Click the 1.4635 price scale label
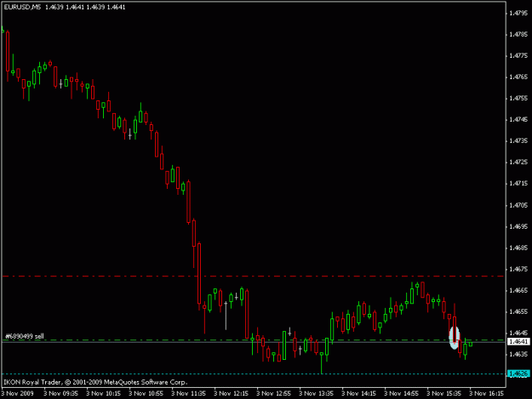532x399 pixels. [518, 354]
